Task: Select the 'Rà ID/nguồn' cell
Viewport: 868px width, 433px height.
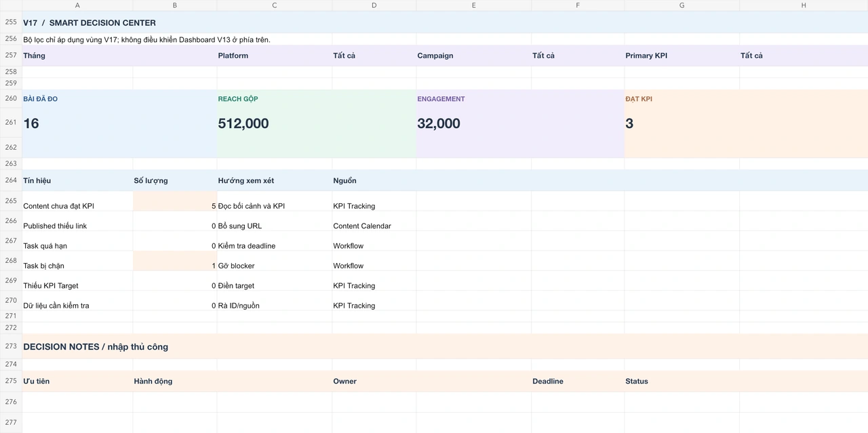Action: (275, 301)
